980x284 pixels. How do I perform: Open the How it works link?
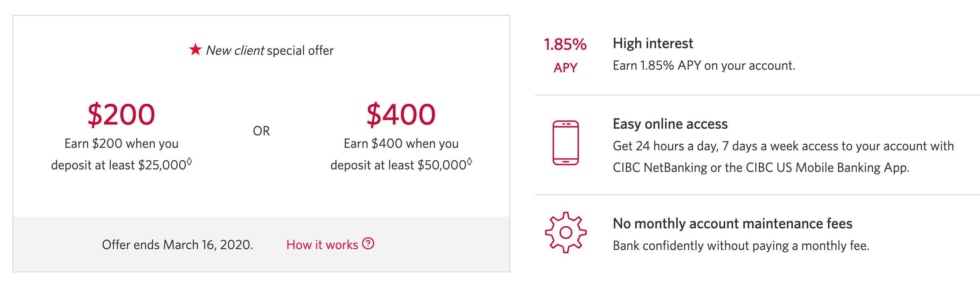(x=322, y=245)
